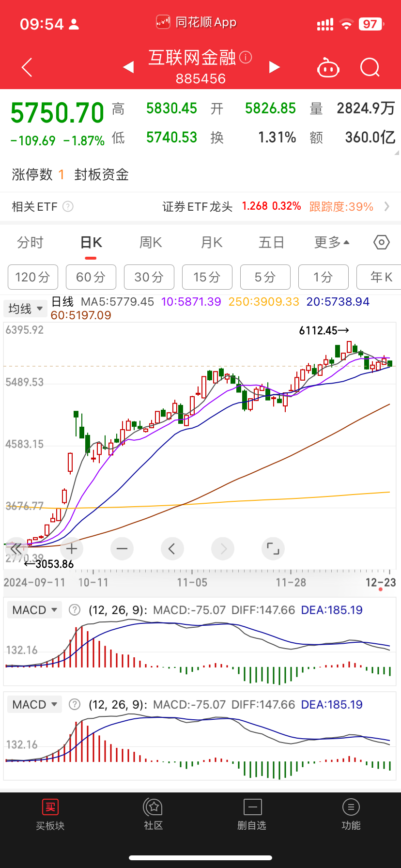Select the 30分 period button
401x868 pixels.
tap(149, 277)
